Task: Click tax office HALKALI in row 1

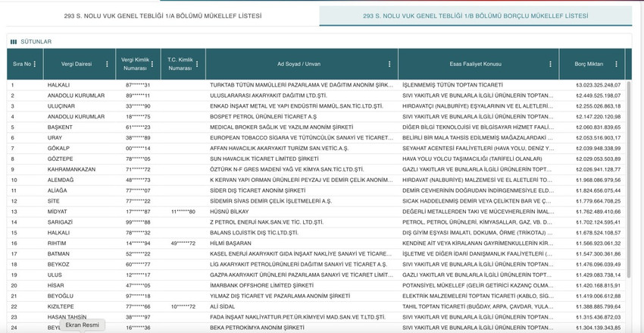Action: click(x=58, y=85)
